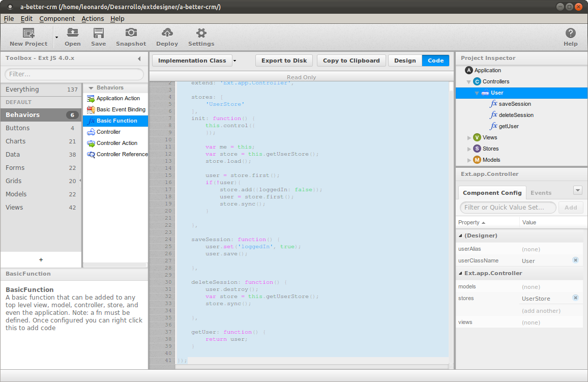Open the Help menu
The width and height of the screenshot is (588, 382).
click(x=117, y=19)
